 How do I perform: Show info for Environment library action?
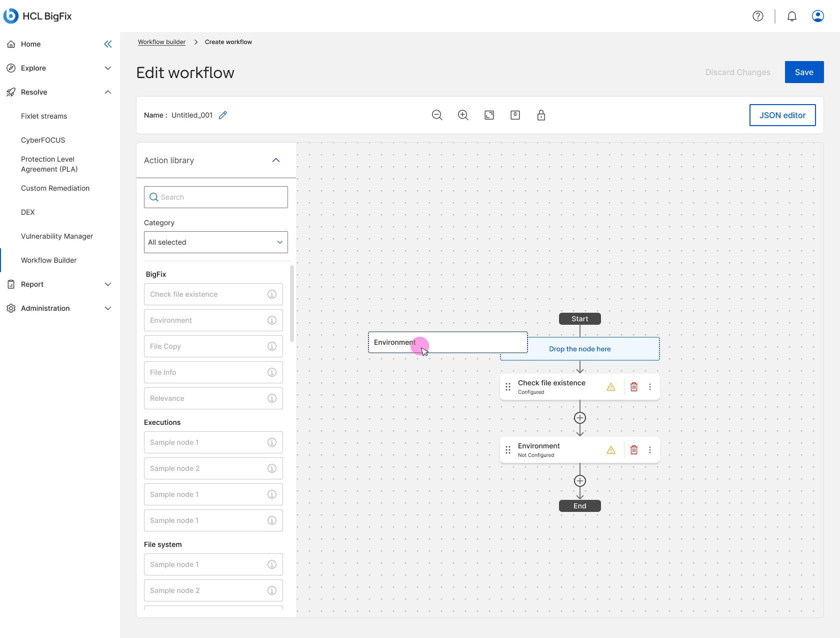tap(272, 320)
